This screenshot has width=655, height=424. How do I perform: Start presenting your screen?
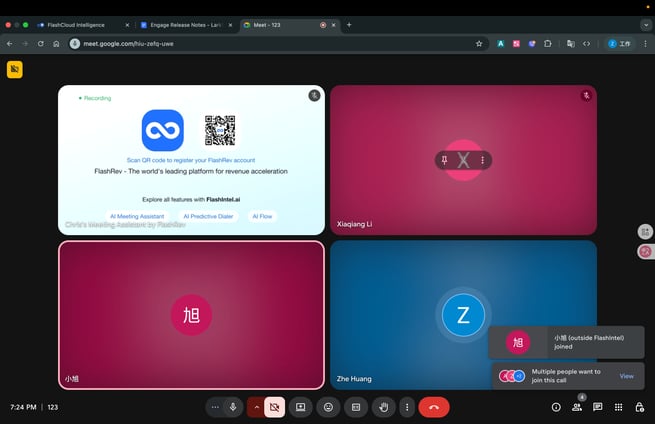[300, 407]
